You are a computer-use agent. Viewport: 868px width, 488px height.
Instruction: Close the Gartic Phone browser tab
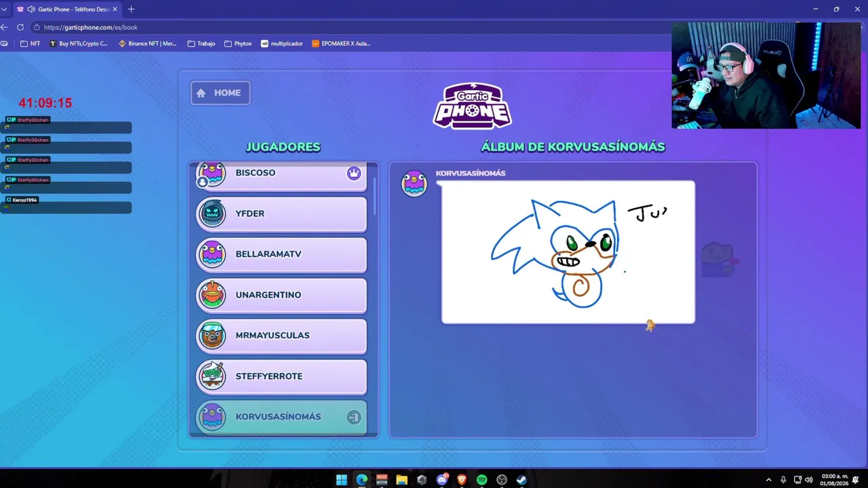(x=115, y=9)
